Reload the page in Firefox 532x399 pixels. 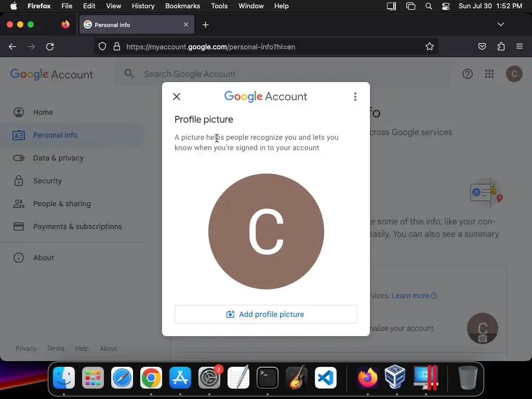(50, 47)
